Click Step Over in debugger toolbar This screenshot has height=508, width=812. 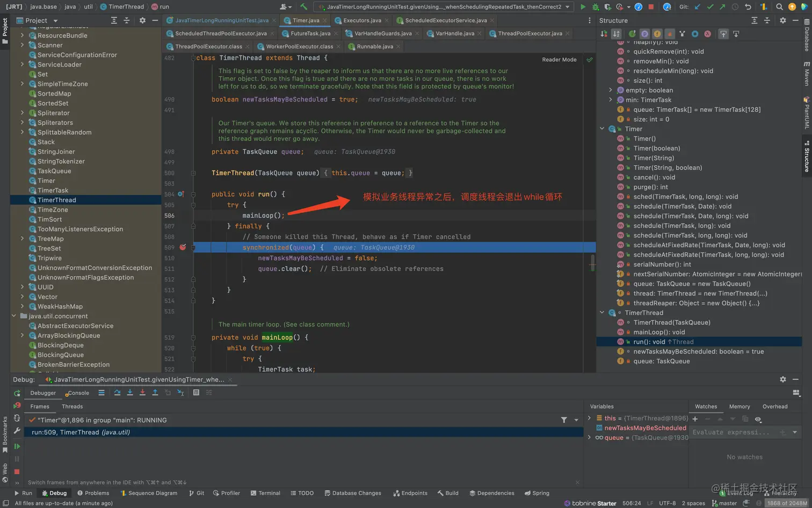pyautogui.click(x=117, y=392)
